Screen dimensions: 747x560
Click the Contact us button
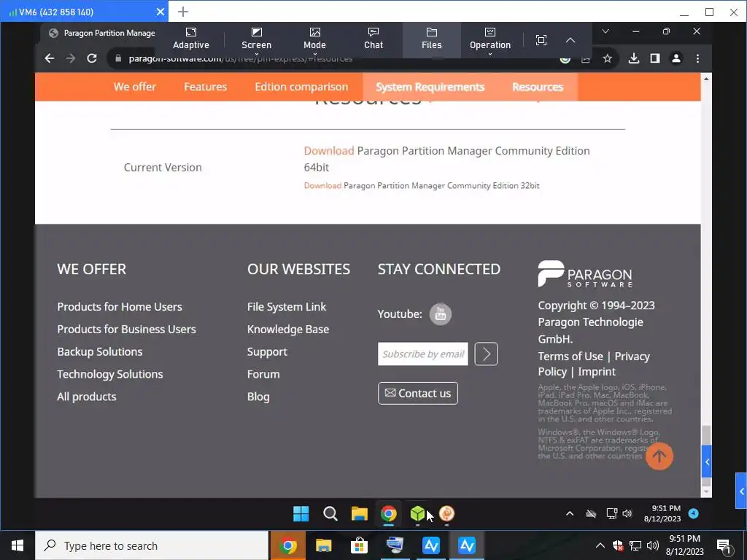pyautogui.click(x=418, y=393)
